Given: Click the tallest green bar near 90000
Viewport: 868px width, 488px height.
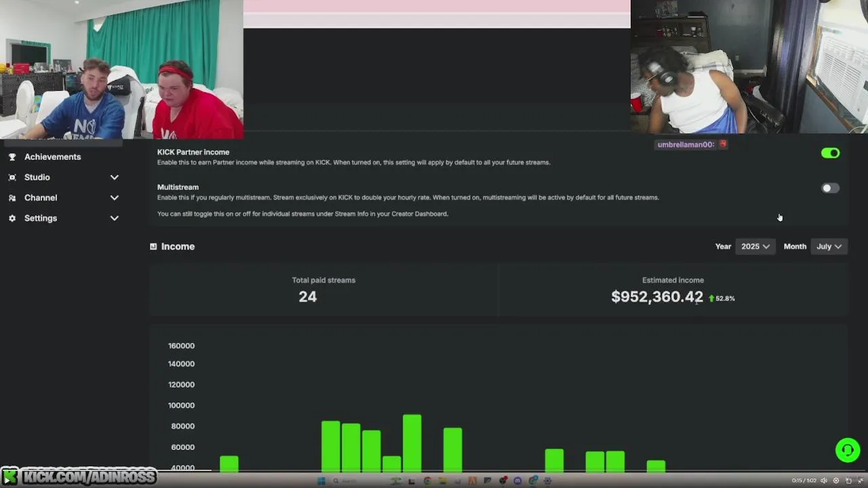Looking at the screenshot, I should click(x=412, y=443).
